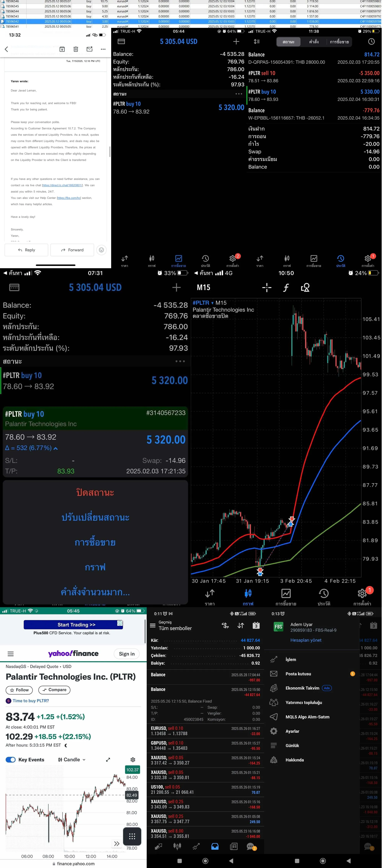Image resolution: width=382 pixels, height=868 pixels.
Task: Expand the Yahoo chart to full screen
Action: click(108, 759)
